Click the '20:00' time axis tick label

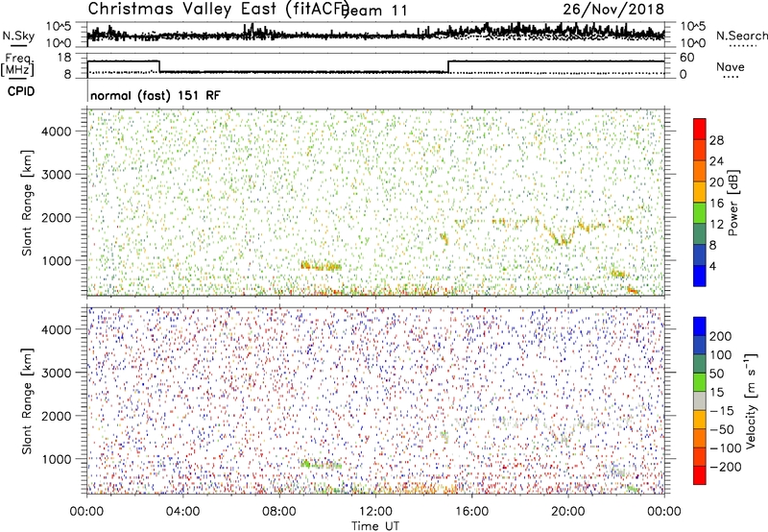pyautogui.click(x=568, y=512)
